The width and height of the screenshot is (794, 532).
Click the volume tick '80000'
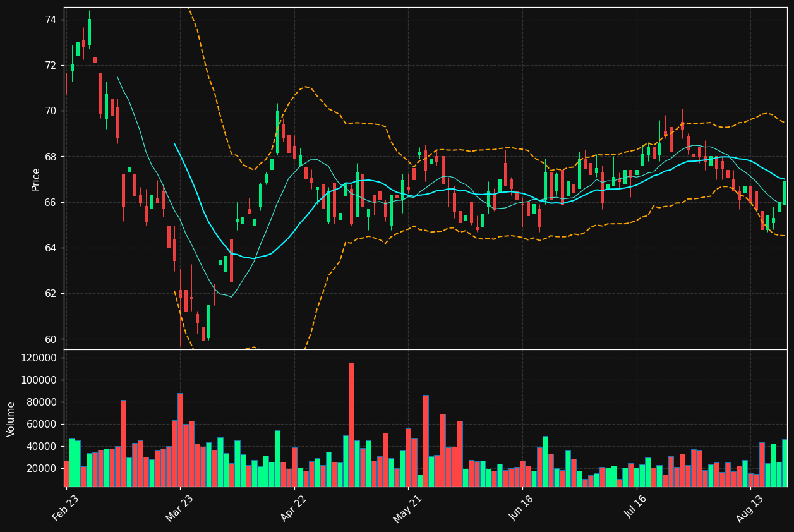(x=42, y=402)
